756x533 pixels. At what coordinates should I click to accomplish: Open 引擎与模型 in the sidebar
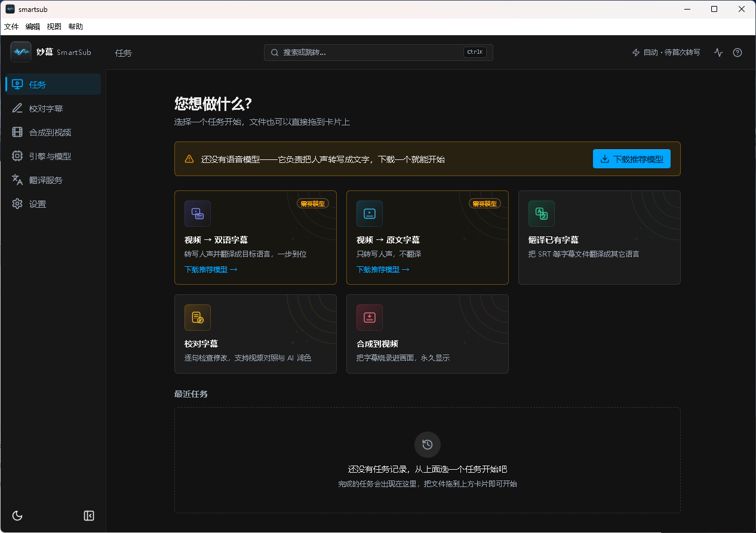tap(53, 156)
